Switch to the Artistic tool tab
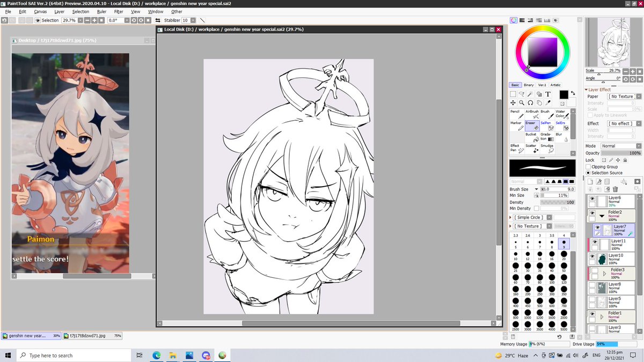 pos(555,85)
